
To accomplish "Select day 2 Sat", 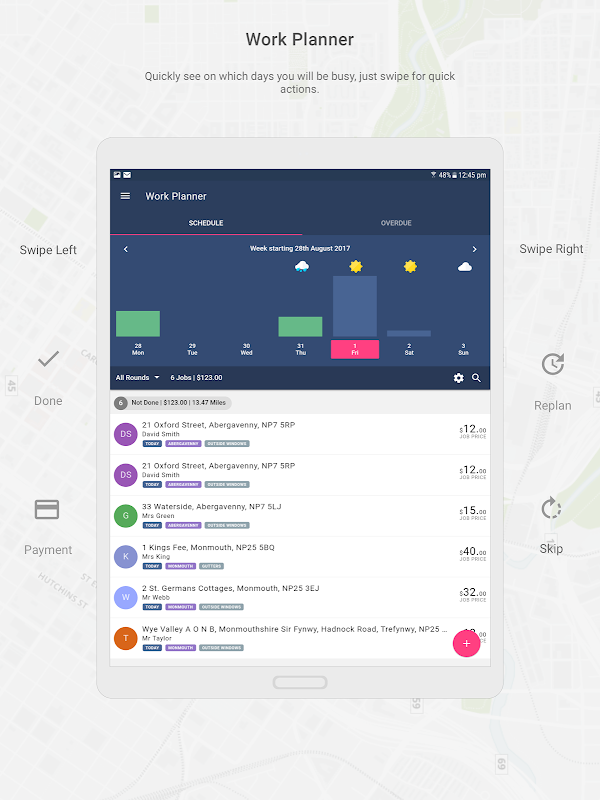I will click(x=409, y=349).
